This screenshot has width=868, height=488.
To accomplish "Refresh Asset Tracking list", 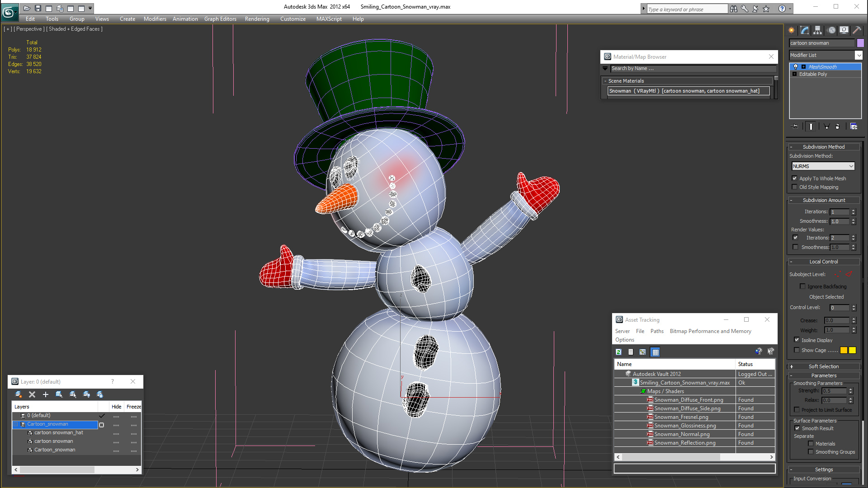I will [x=619, y=352].
